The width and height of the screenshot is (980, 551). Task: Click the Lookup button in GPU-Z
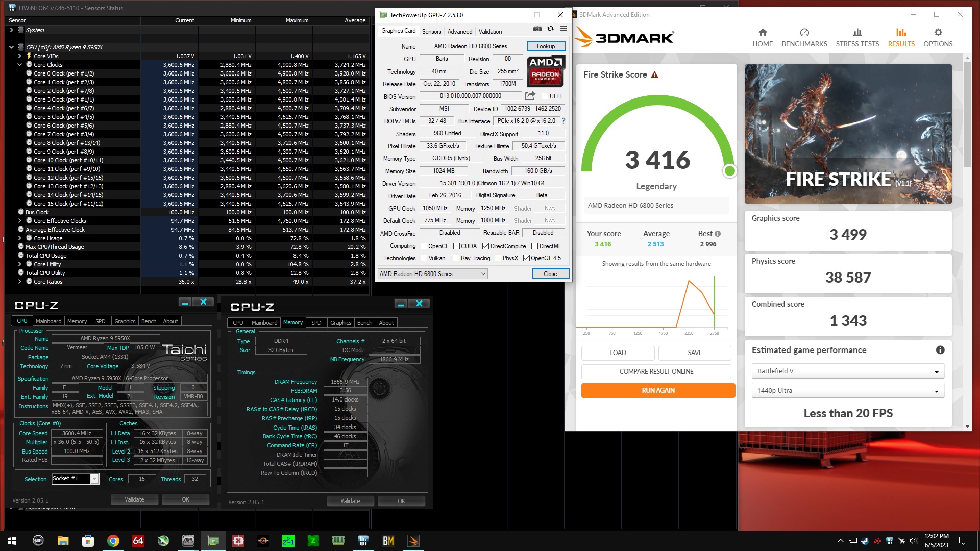(x=546, y=46)
